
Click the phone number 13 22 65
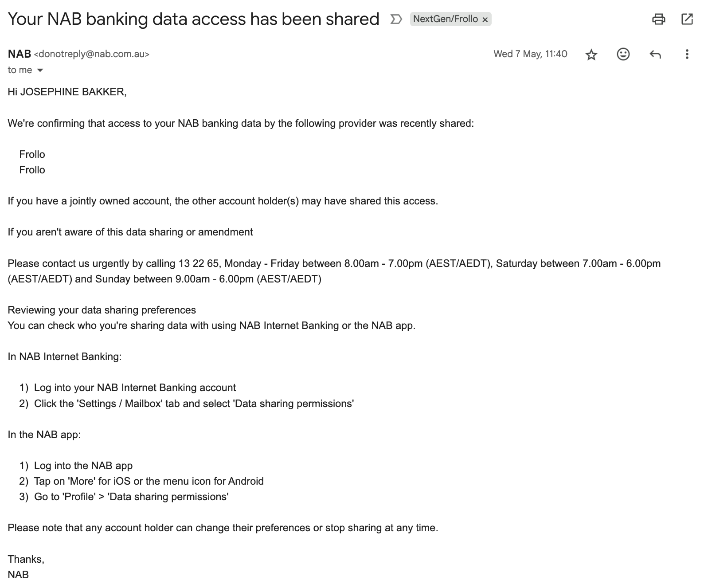tap(199, 263)
